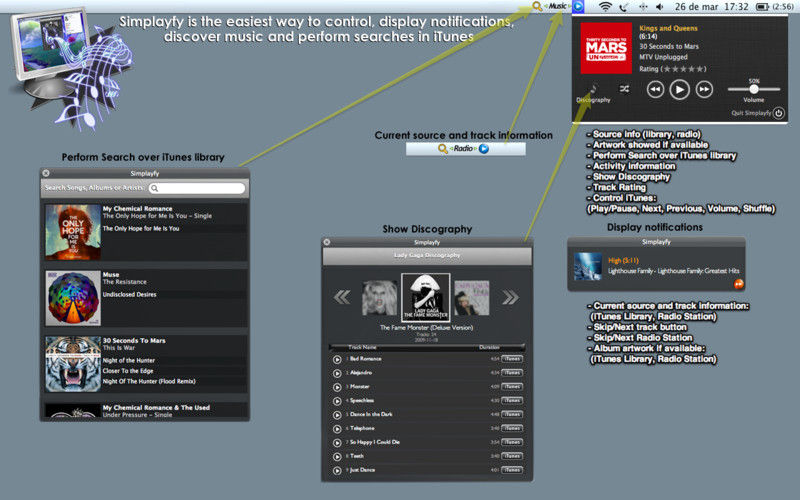Click the Duration column header

pos(489,347)
